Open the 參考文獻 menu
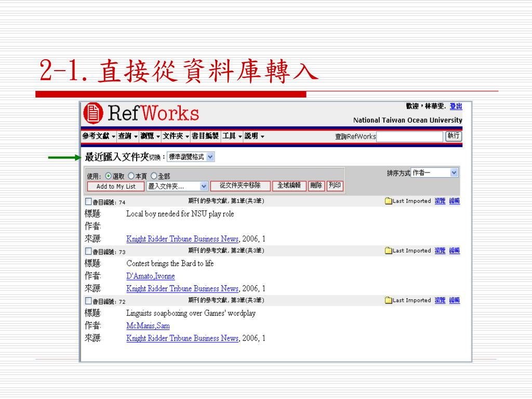 [x=99, y=136]
